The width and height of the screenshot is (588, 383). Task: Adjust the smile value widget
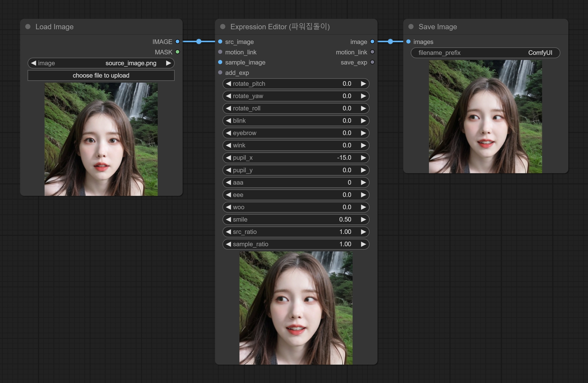[x=296, y=219]
